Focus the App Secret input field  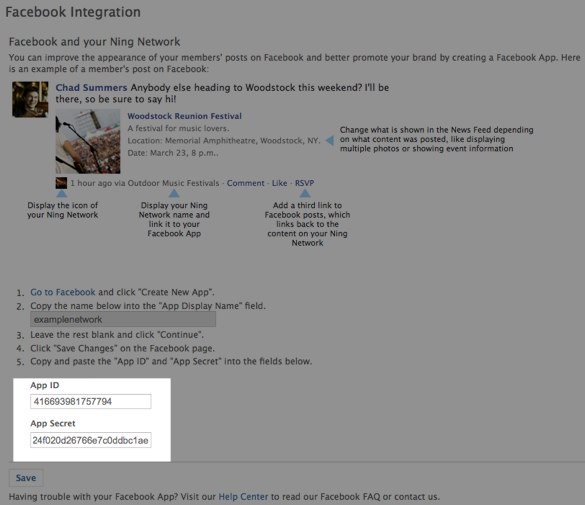point(91,440)
